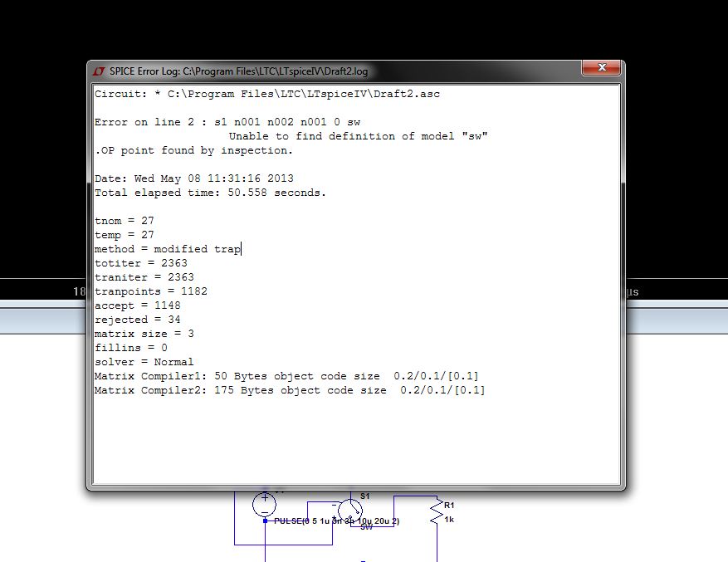
Task: Select the R1 resistor symbol in the schematic
Action: 437,512
